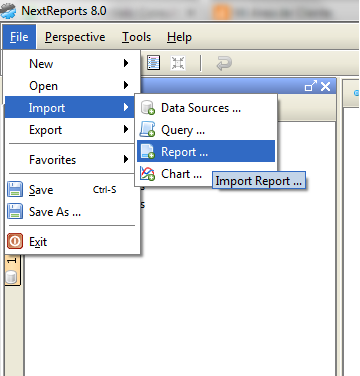Click the Data Sources database icon
Image resolution: width=360 pixels, height=376 pixels.
(148, 107)
